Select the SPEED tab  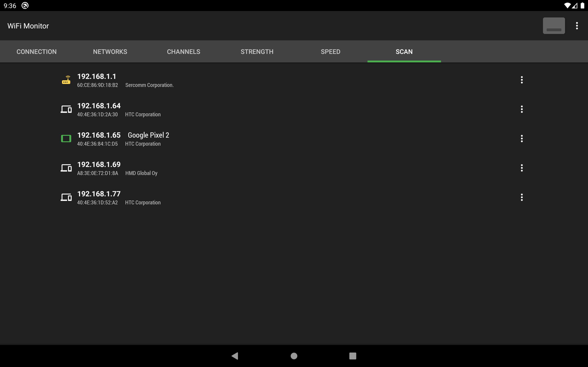tap(331, 52)
